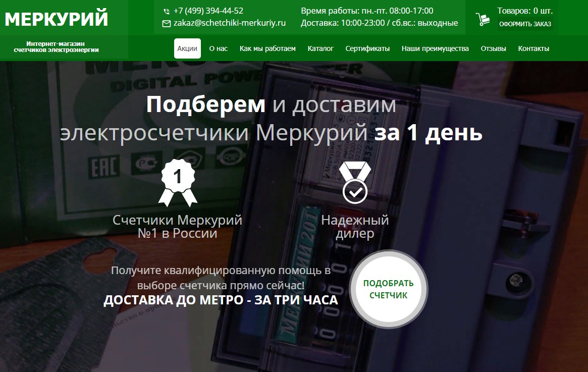Click the ОФОРМИТЬ ЗАКАЗ button
The width and height of the screenshot is (588, 372).
click(x=525, y=24)
